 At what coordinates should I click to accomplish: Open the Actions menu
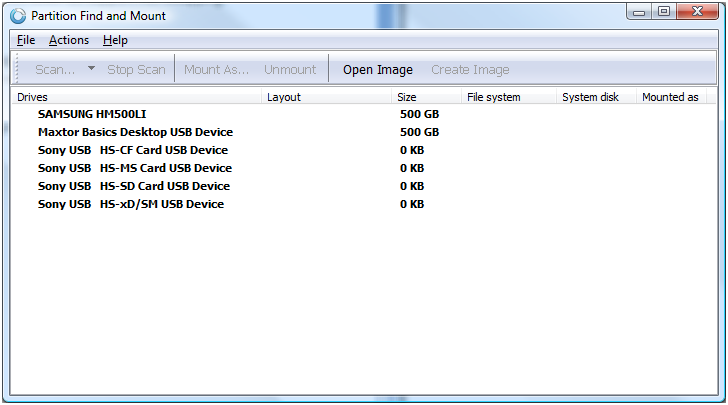[69, 40]
